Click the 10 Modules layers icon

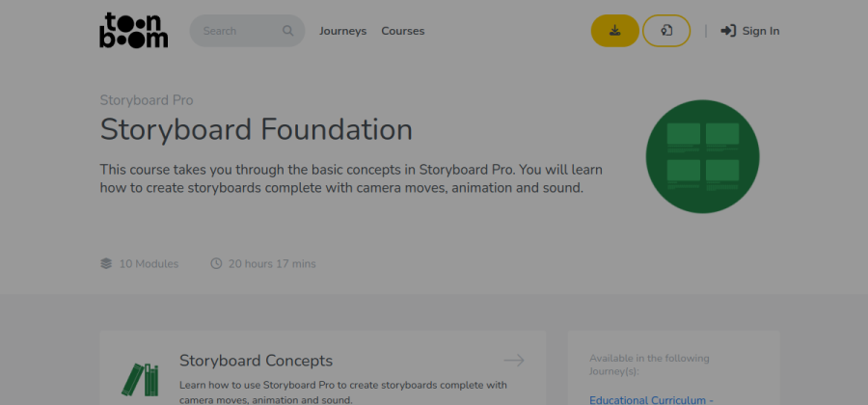pyautogui.click(x=106, y=264)
